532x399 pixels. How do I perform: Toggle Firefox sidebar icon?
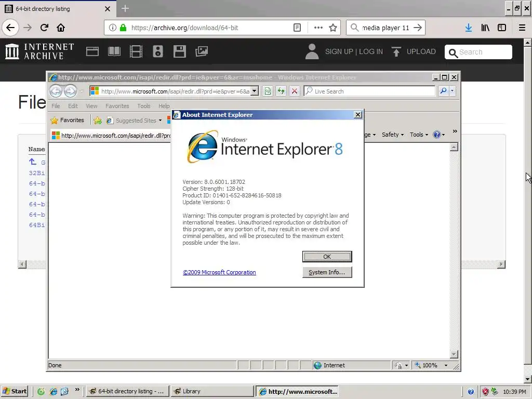tap(502, 28)
